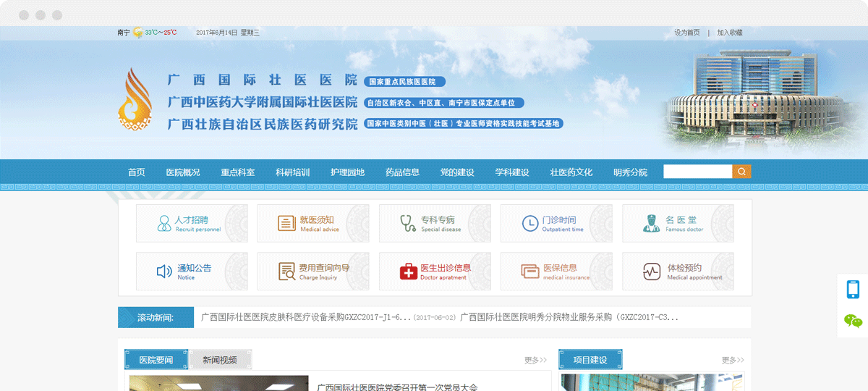868x391 pixels.
Task: Switch to the 新闻视频 tab
Action: (220, 360)
